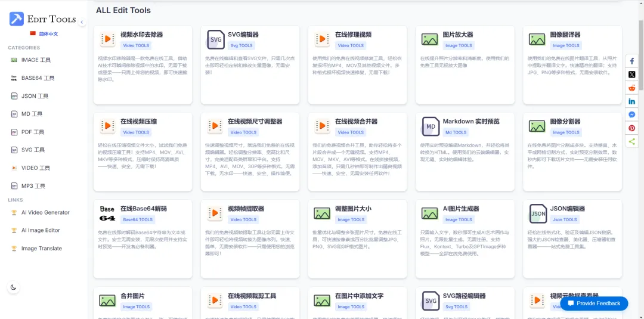Click the 调整图片大小 image icon

click(x=322, y=213)
